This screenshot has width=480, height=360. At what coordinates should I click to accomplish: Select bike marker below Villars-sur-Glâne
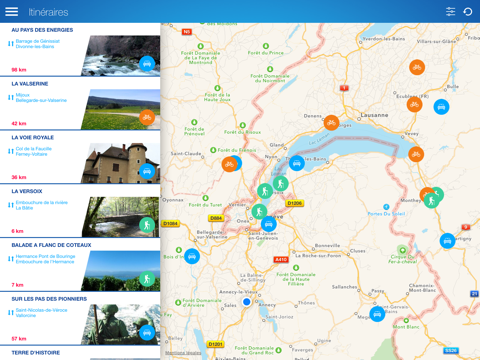click(417, 67)
